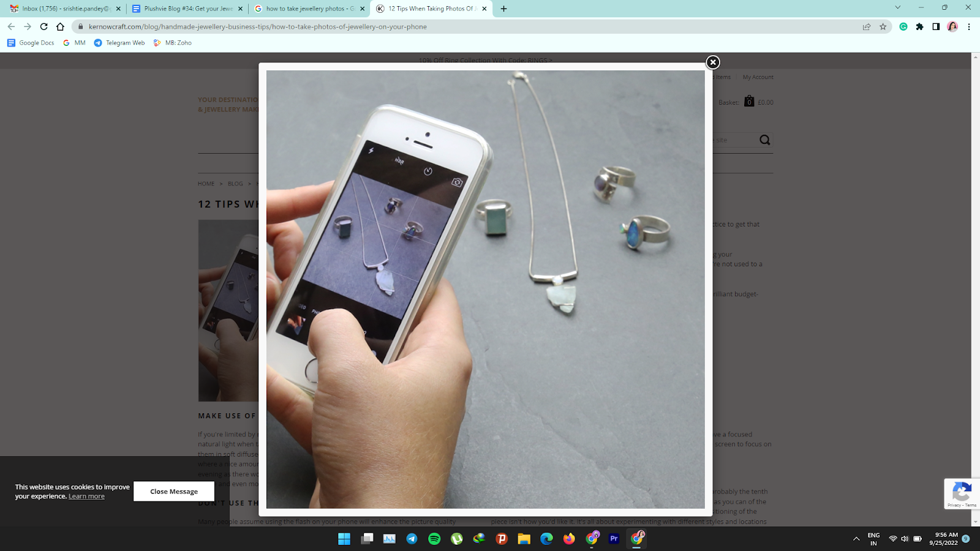The height and width of the screenshot is (551, 980).
Task: Open the MB: Zoho bookmark
Action: click(x=172, y=43)
